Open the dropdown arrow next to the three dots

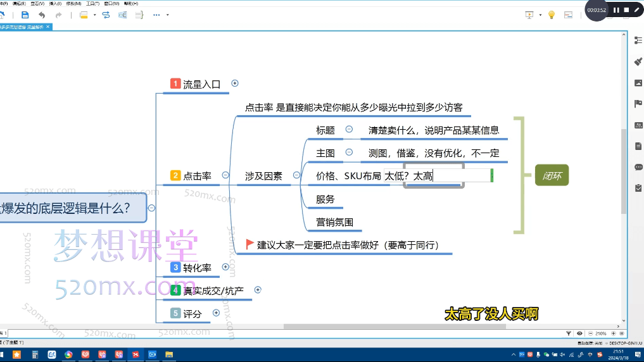coord(168,15)
